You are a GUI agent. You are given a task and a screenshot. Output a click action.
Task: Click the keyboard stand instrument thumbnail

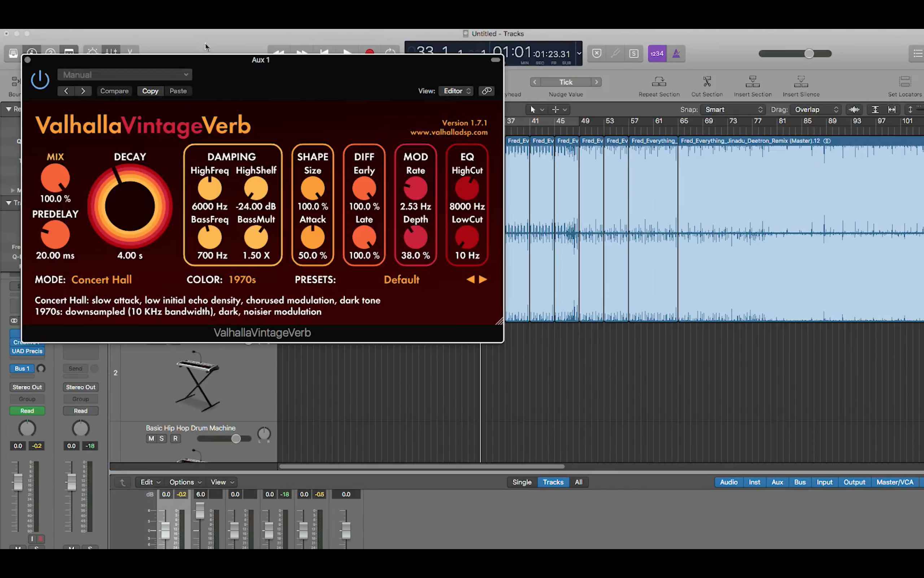click(x=197, y=381)
